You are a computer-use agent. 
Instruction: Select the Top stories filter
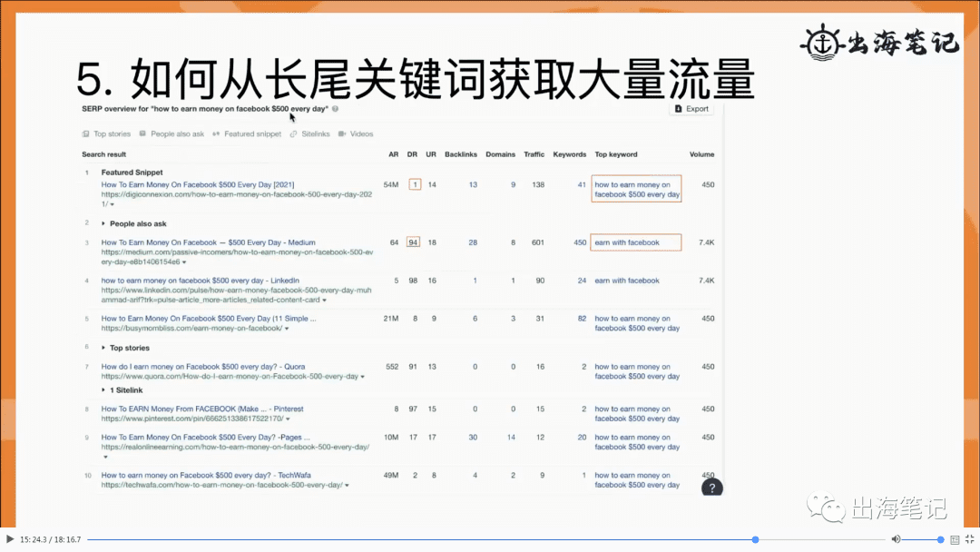[x=106, y=133]
